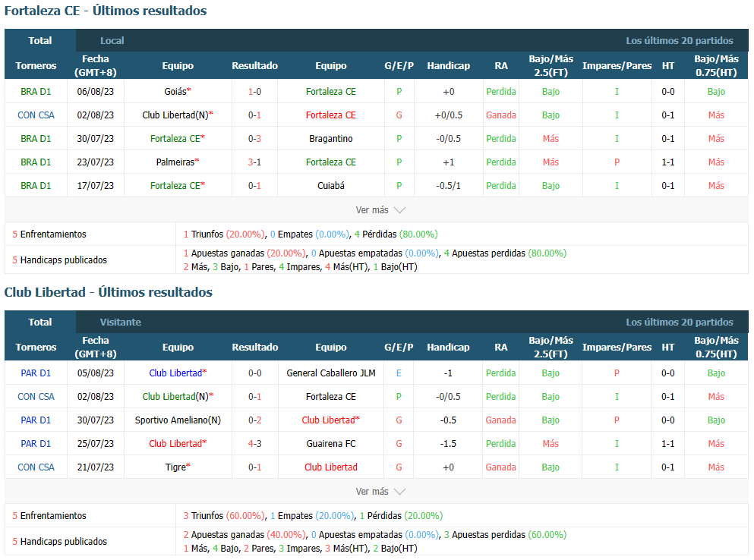
Task: Select HT score 1-1 in Palmeiras row
Action: click(x=667, y=162)
